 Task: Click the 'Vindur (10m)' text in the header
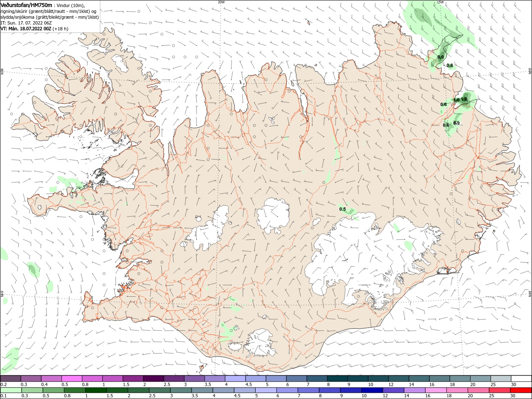[70, 5]
